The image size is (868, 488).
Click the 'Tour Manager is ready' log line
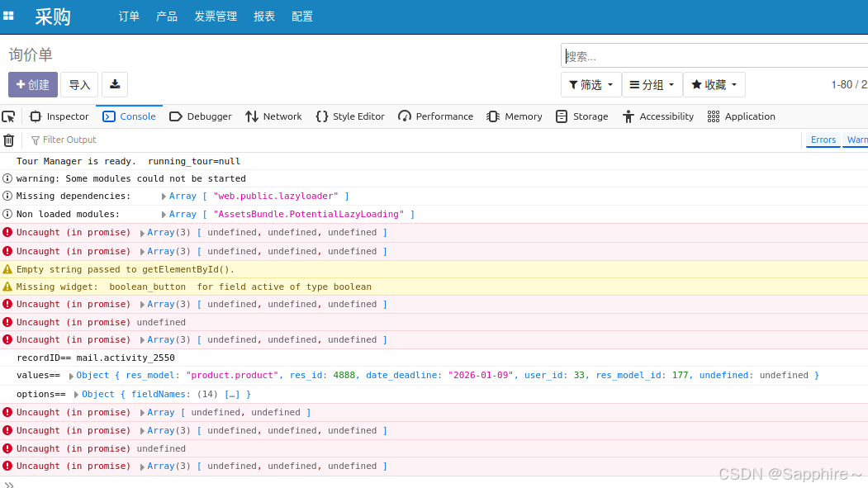[x=128, y=161]
